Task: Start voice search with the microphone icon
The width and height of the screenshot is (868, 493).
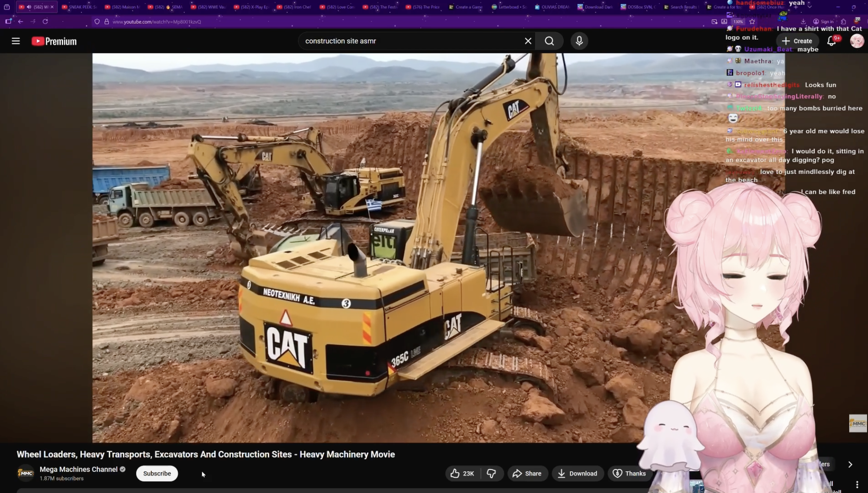Action: [x=579, y=41]
